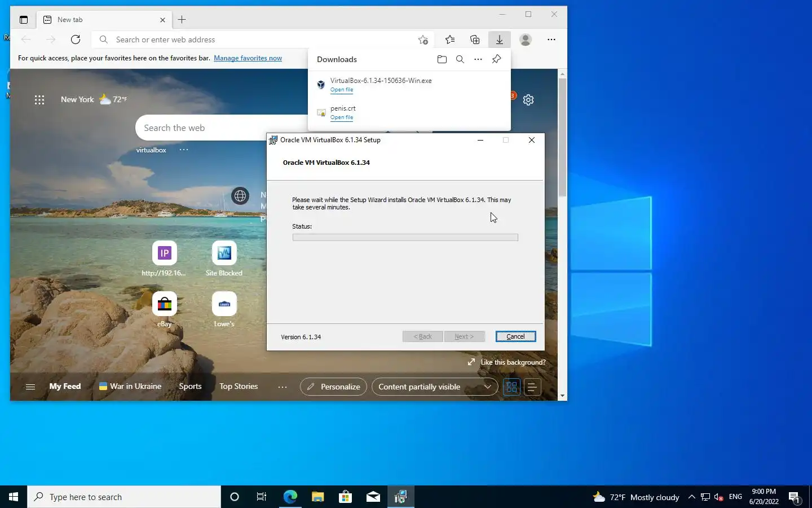Click the Edge address bar
This screenshot has height=508, width=812.
point(262,40)
